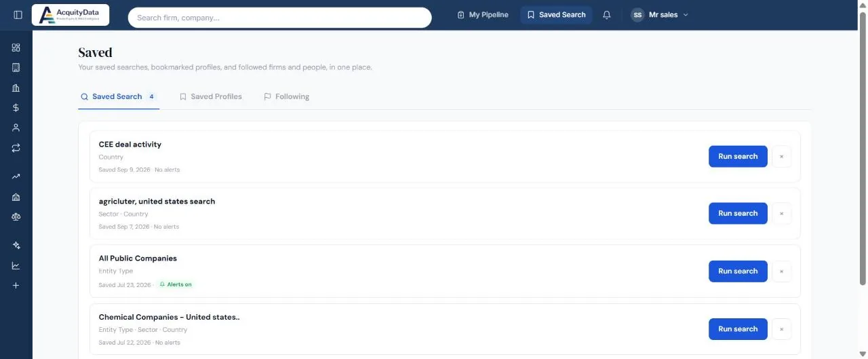
Task: Toggle the sidebar panel icon
Action: point(18,15)
